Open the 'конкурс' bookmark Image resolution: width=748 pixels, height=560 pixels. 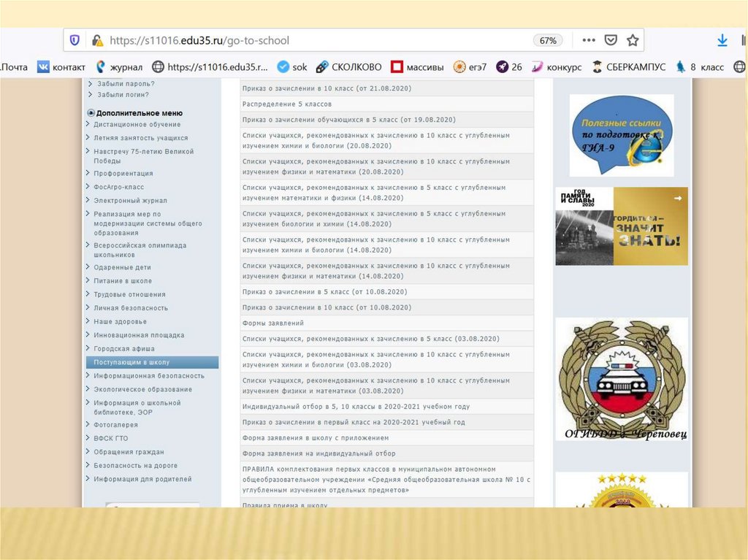(557, 67)
